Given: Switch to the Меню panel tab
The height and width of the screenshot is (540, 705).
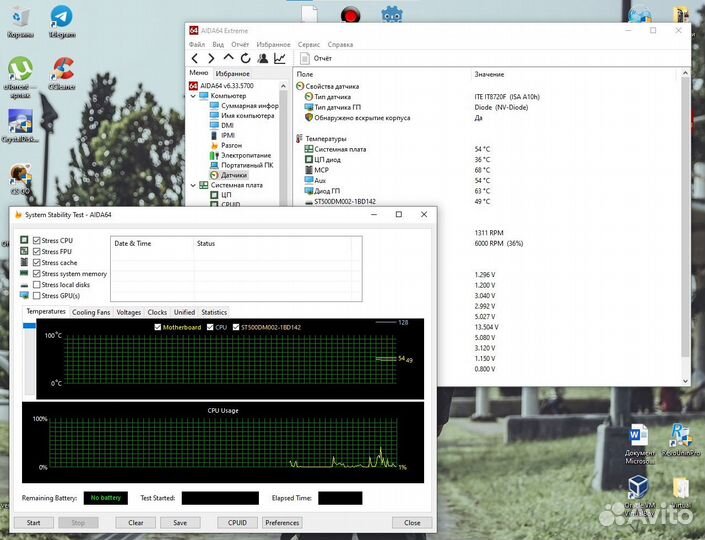Looking at the screenshot, I should tap(199, 73).
